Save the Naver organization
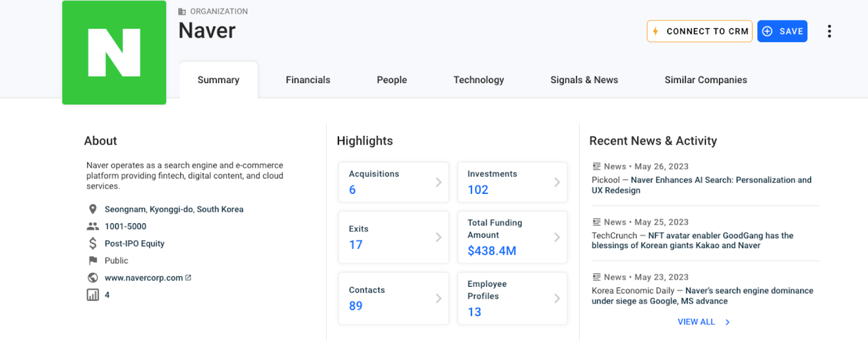 (782, 31)
